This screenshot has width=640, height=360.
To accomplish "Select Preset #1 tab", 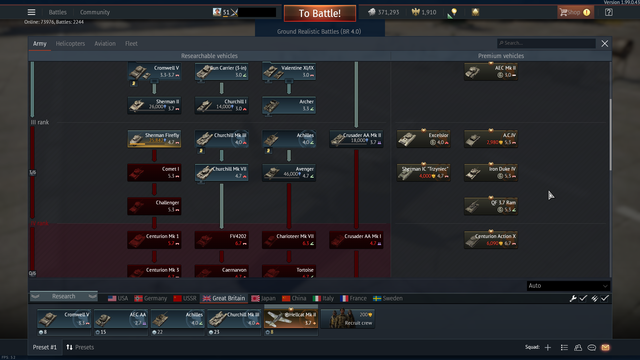I will [44, 347].
